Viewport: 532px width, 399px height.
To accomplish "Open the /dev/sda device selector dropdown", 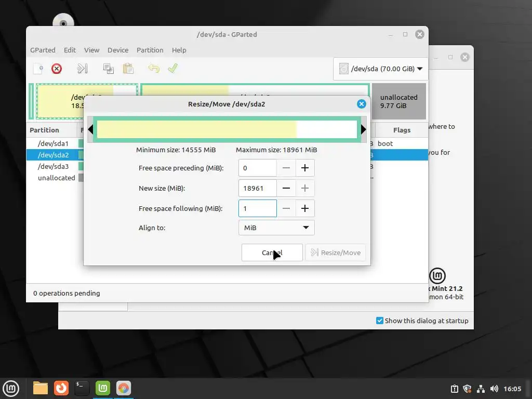I will (x=381, y=69).
